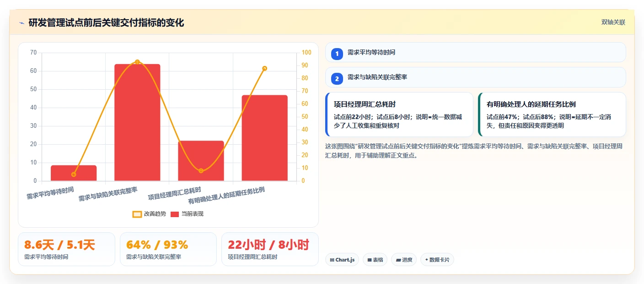This screenshot has width=644, height=284.
Task: Click the lightning icon beside the title
Action: coord(21,22)
